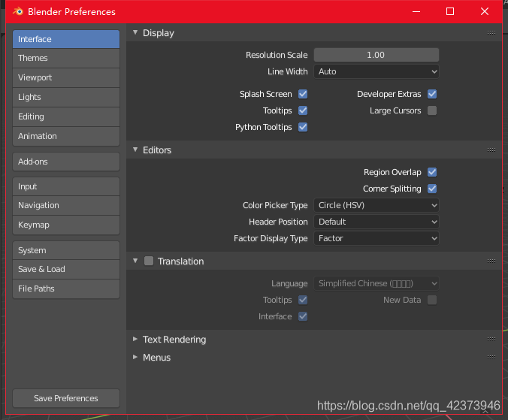Uncheck the Display Tooltips checkbox
The image size is (508, 420).
tap(303, 110)
